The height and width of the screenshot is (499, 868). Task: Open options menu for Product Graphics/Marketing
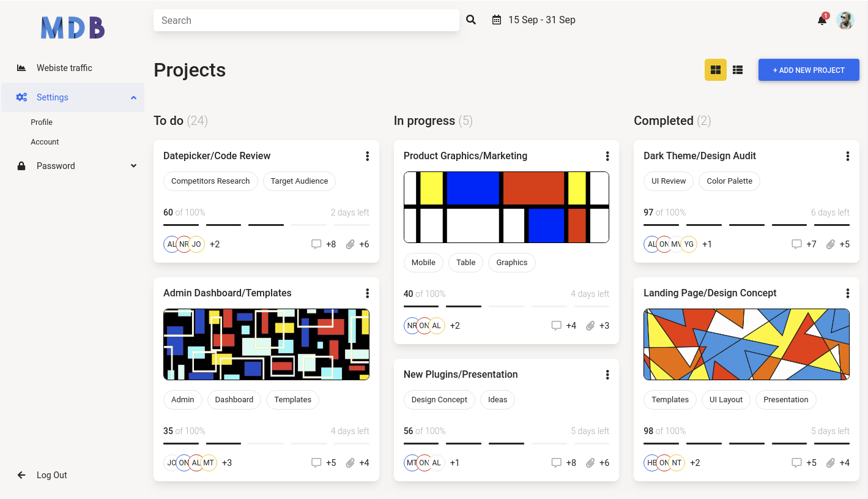[x=607, y=156]
